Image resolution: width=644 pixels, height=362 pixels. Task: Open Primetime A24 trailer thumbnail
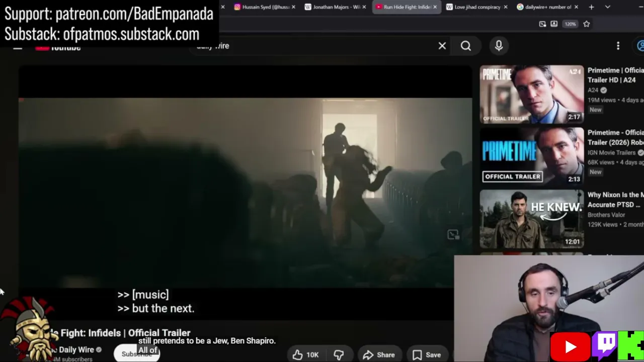coord(532,95)
